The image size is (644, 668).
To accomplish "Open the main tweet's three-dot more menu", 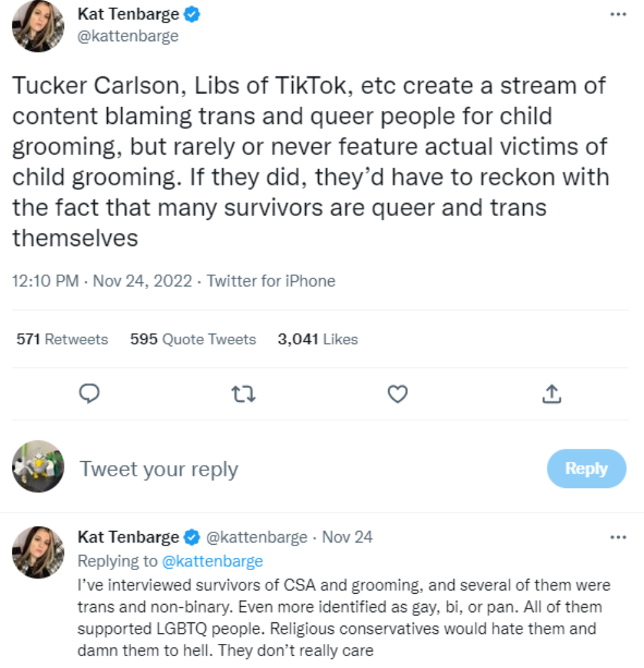I will (x=617, y=15).
